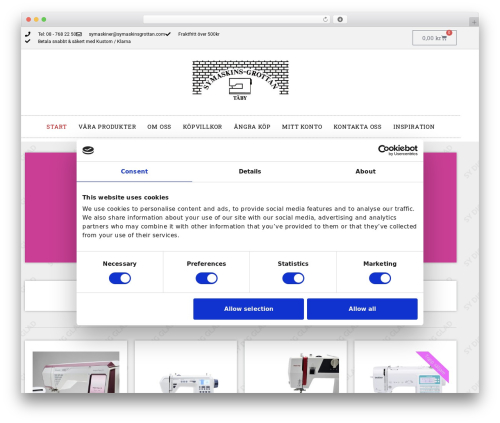Viewport: 500px width, 423px height.
Task: Click the Fraktfritt över 500kr text
Action: tap(199, 34)
